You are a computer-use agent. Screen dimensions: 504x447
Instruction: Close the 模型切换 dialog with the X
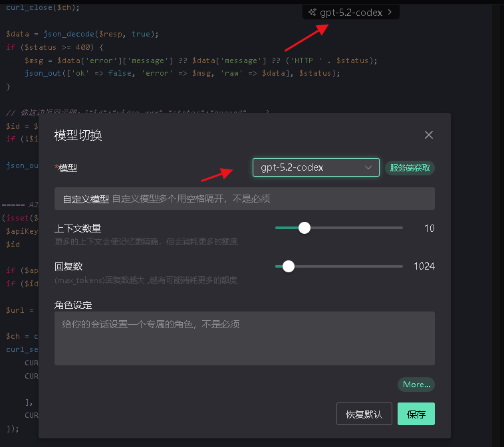429,135
